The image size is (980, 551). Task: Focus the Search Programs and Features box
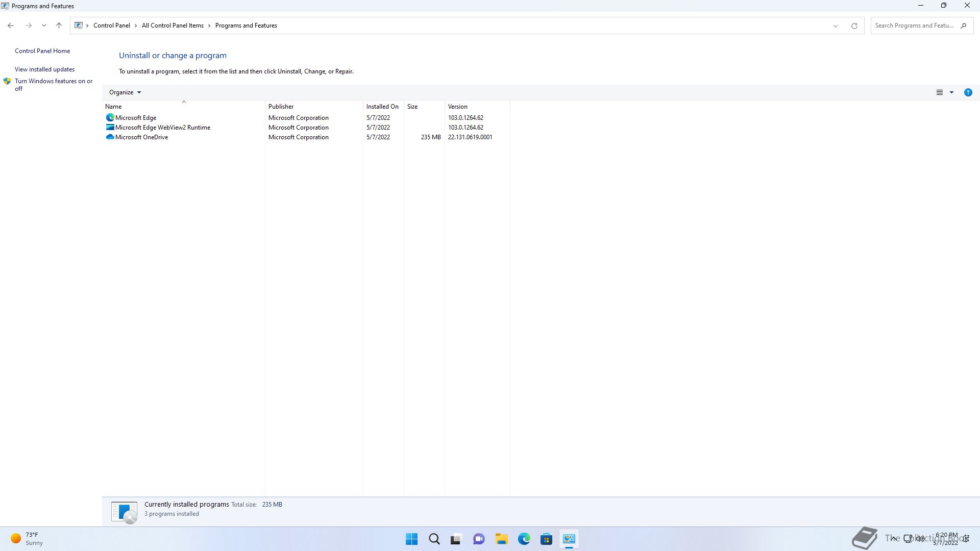coord(914,26)
